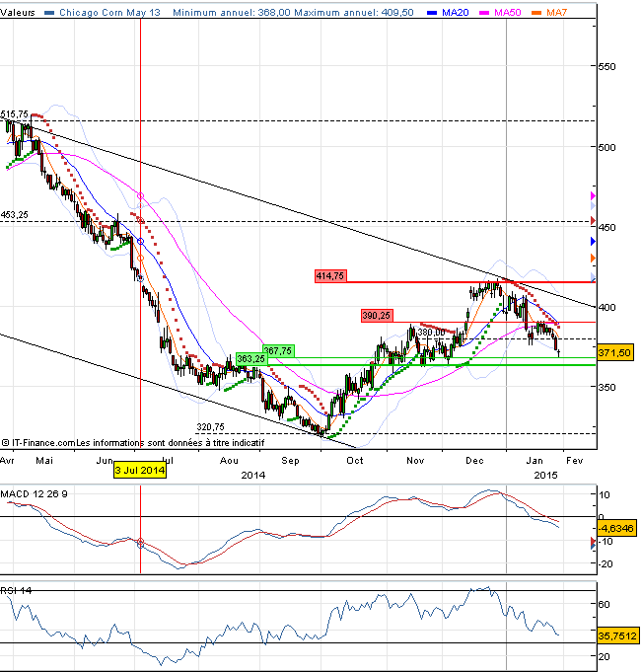Click the 2015 year label on time axis
The image size is (642, 672).
point(546,476)
